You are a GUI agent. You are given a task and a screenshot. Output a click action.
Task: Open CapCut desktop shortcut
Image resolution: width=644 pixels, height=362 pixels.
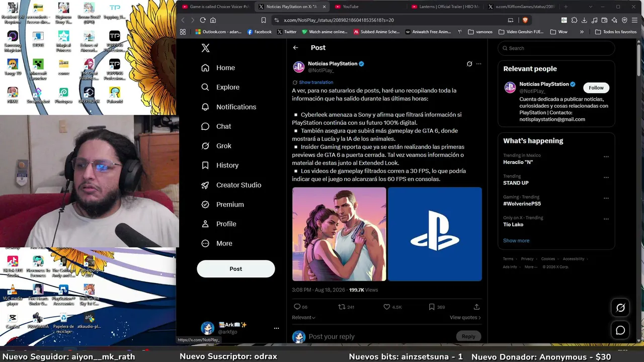[13, 321]
